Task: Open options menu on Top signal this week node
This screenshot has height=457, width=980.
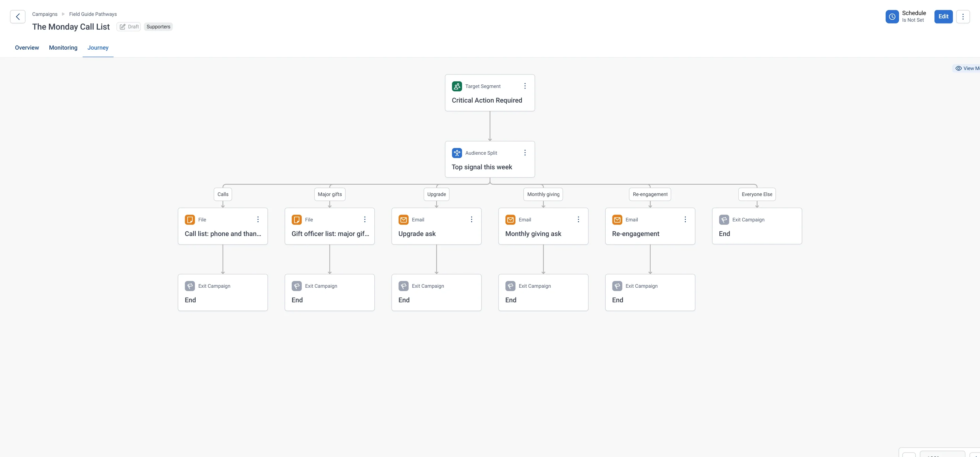Action: pos(525,153)
